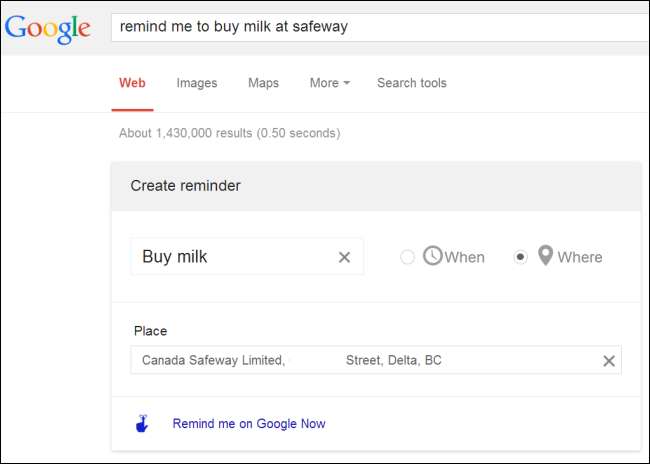Click the search box with reminder query
Screen dimensions: 650x464
[x=380, y=27]
